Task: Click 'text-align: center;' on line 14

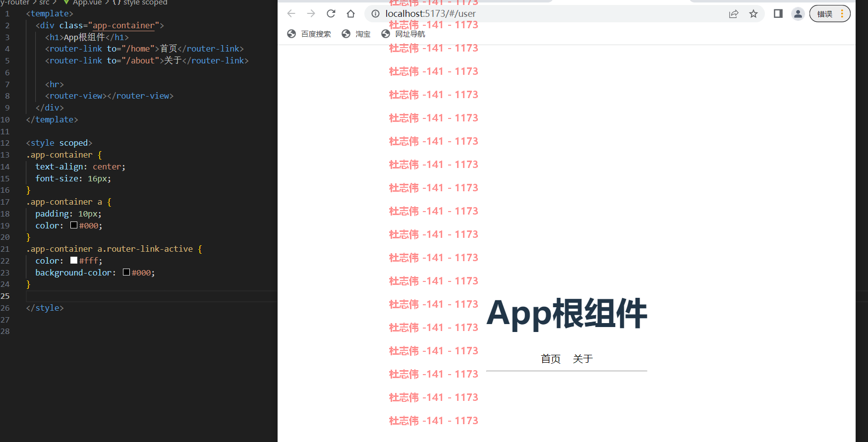Action: [x=80, y=166]
